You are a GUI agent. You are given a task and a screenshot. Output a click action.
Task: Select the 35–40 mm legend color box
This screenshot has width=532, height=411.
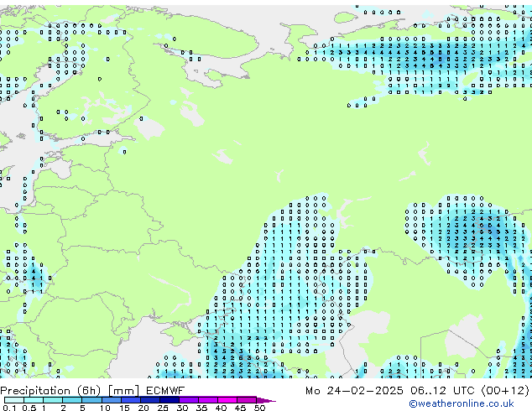(x=207, y=400)
